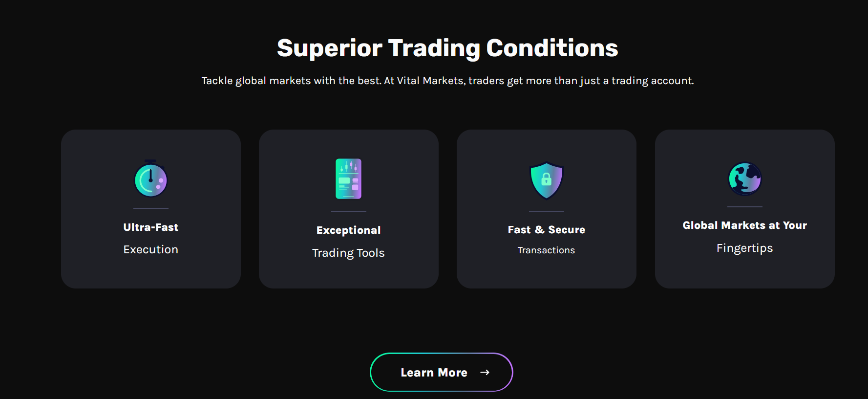Click the arrow icon beside Learn More
This screenshot has height=399, width=868.
pyautogui.click(x=485, y=373)
